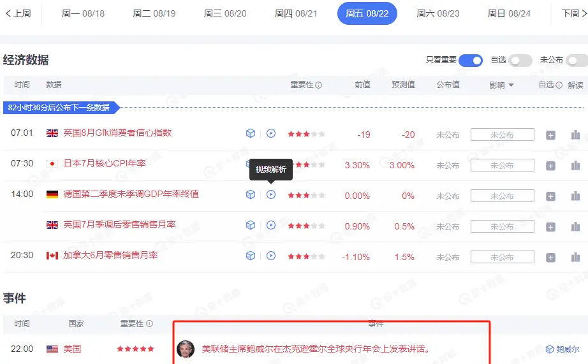Click plus icon on UK retail sales row
This screenshot has height=364, width=588.
point(550,227)
